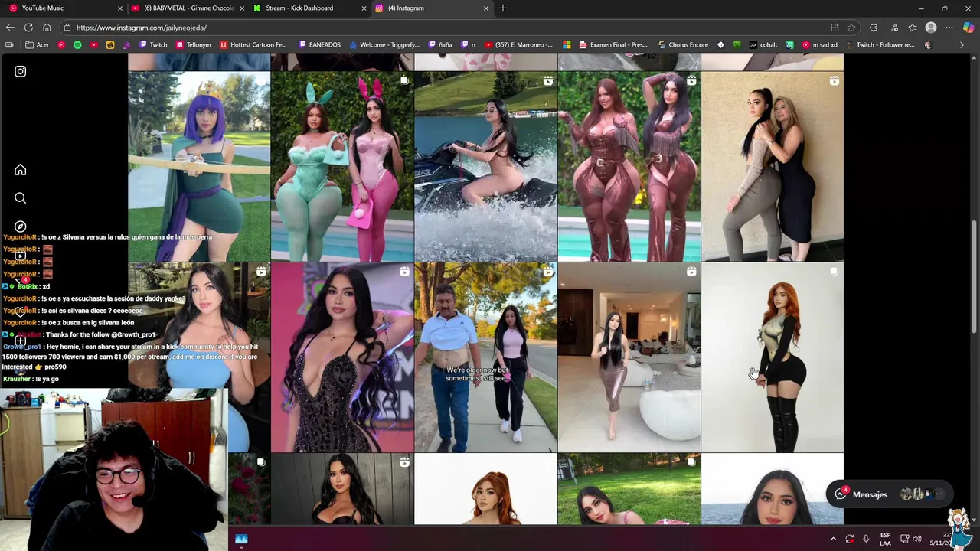Go back using browser back arrow
Screen dimensions: 980x551
(x=10, y=28)
